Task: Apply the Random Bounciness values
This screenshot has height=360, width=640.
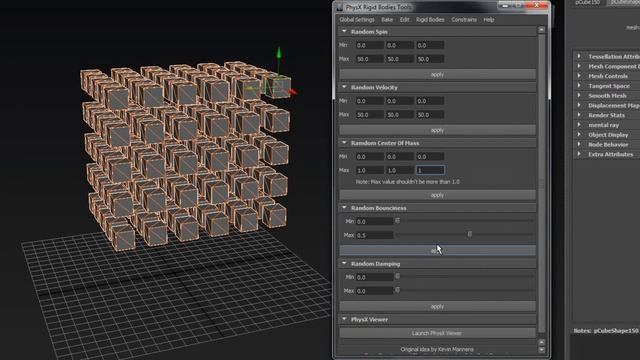Action: (438, 251)
